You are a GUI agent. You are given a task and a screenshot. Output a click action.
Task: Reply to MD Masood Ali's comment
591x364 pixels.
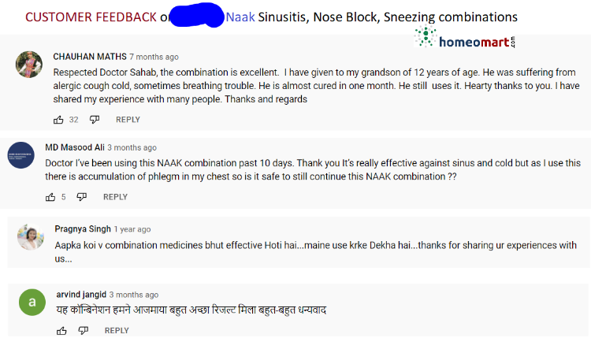pyautogui.click(x=115, y=197)
